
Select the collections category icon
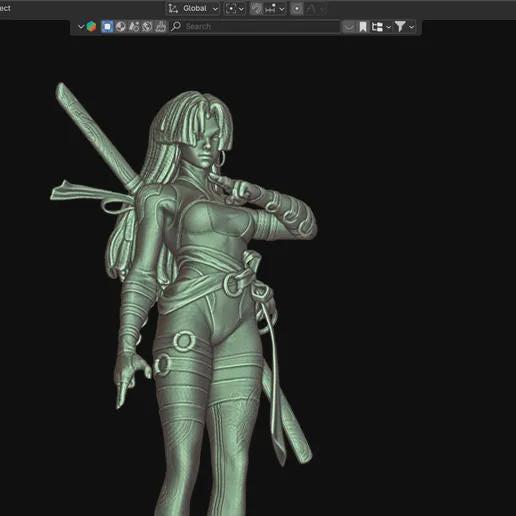point(134,27)
